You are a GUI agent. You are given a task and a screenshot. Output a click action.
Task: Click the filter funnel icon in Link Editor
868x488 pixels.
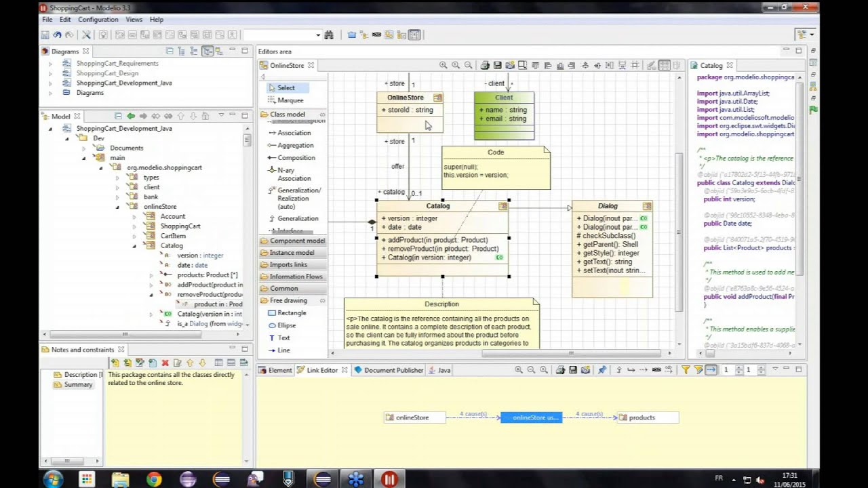click(686, 370)
